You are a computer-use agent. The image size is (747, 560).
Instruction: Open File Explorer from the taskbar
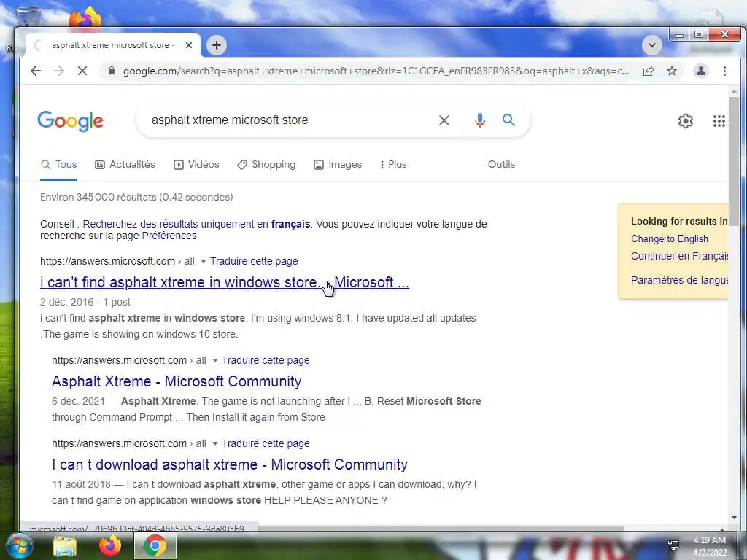click(x=65, y=546)
